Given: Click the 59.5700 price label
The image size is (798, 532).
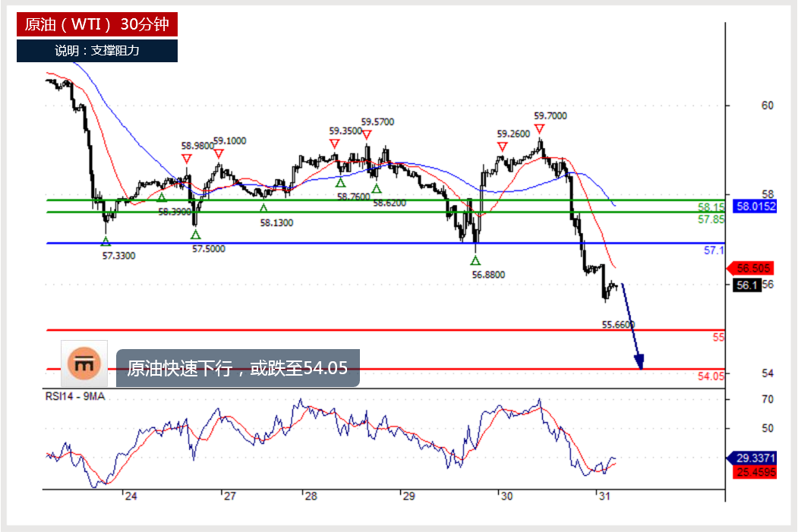Looking at the screenshot, I should 377,122.
